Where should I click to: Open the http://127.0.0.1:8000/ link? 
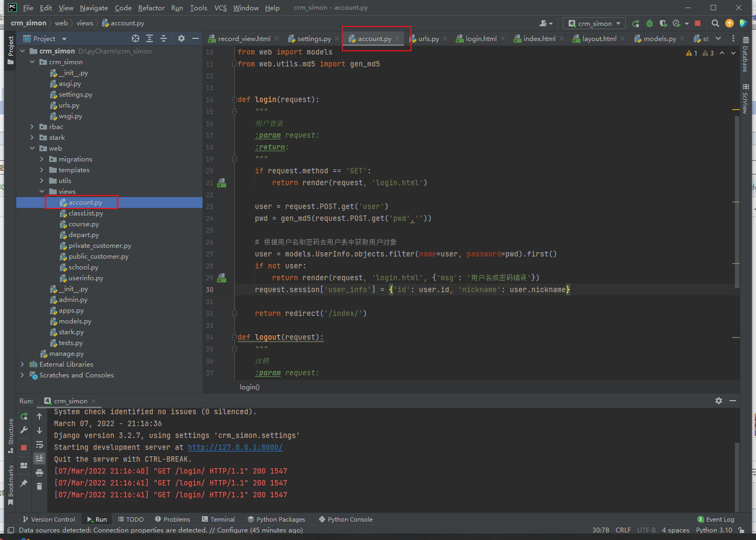coord(235,447)
